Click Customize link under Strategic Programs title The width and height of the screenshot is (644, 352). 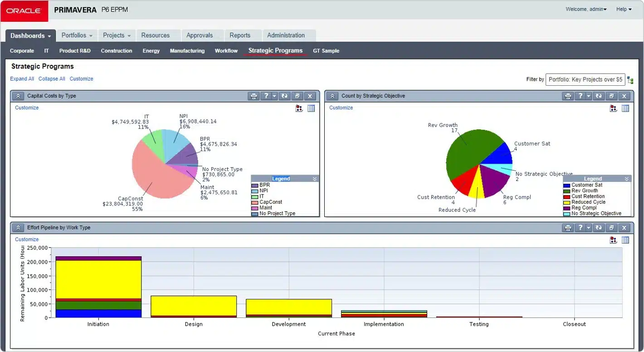pyautogui.click(x=81, y=79)
